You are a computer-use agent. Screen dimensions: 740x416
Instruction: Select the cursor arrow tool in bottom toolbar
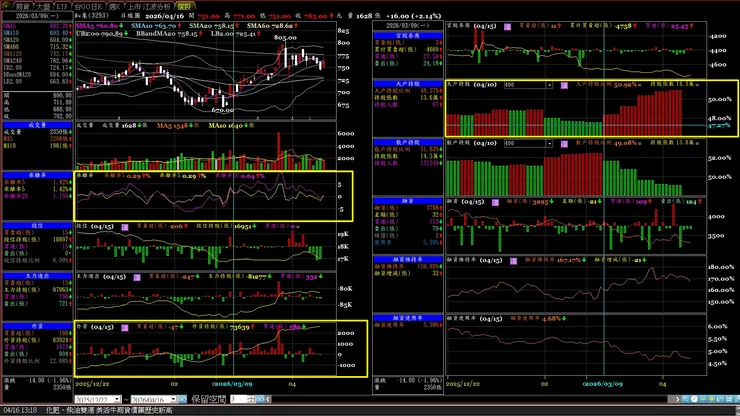685,399
